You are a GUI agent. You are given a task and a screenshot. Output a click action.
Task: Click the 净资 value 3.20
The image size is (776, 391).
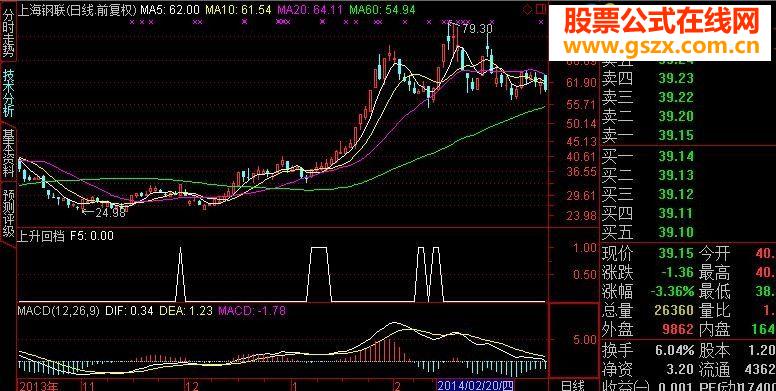coord(680,369)
